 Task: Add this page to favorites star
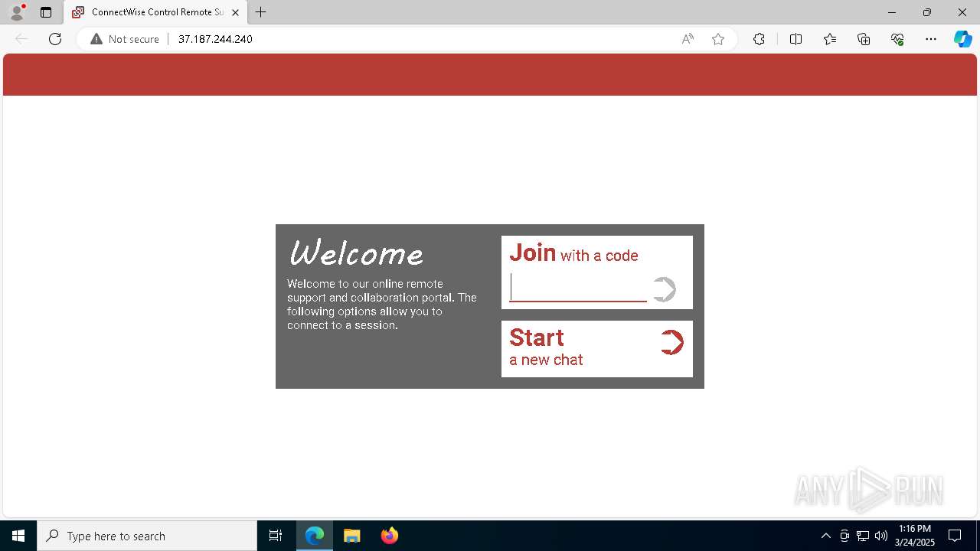coord(718,39)
